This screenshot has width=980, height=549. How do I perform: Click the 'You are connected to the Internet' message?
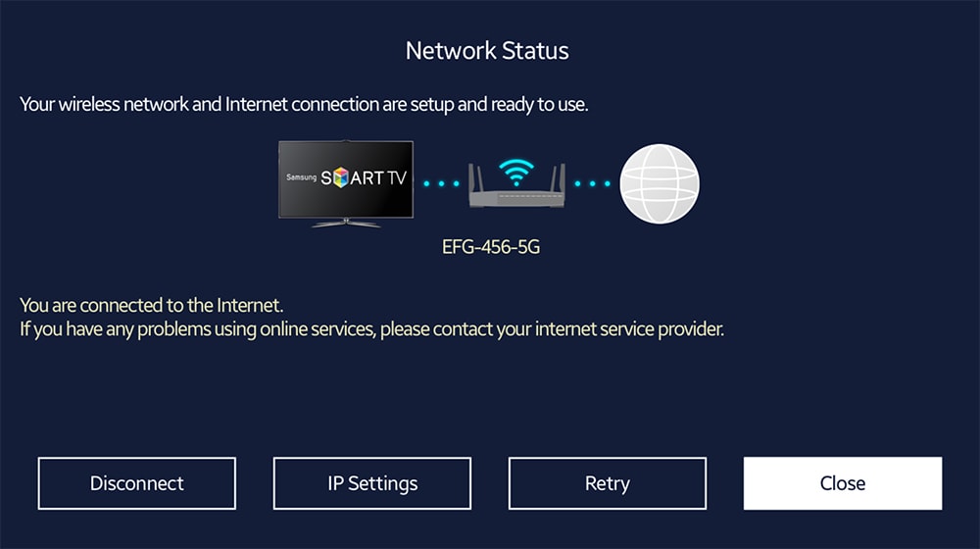(x=151, y=305)
